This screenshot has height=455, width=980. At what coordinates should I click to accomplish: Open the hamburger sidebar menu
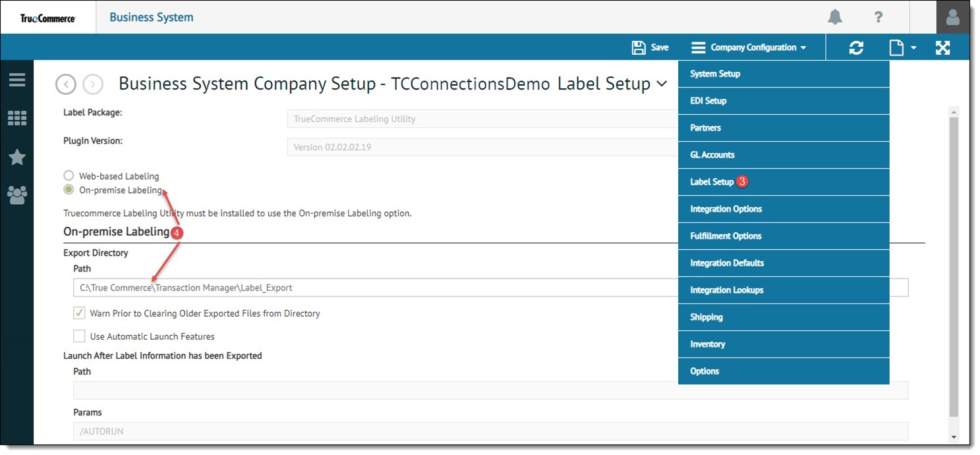(17, 80)
